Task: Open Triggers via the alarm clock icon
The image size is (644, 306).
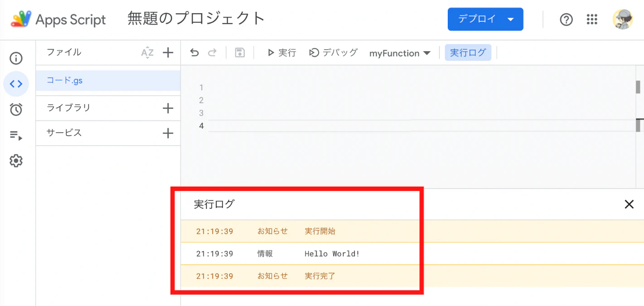Action: pyautogui.click(x=16, y=109)
